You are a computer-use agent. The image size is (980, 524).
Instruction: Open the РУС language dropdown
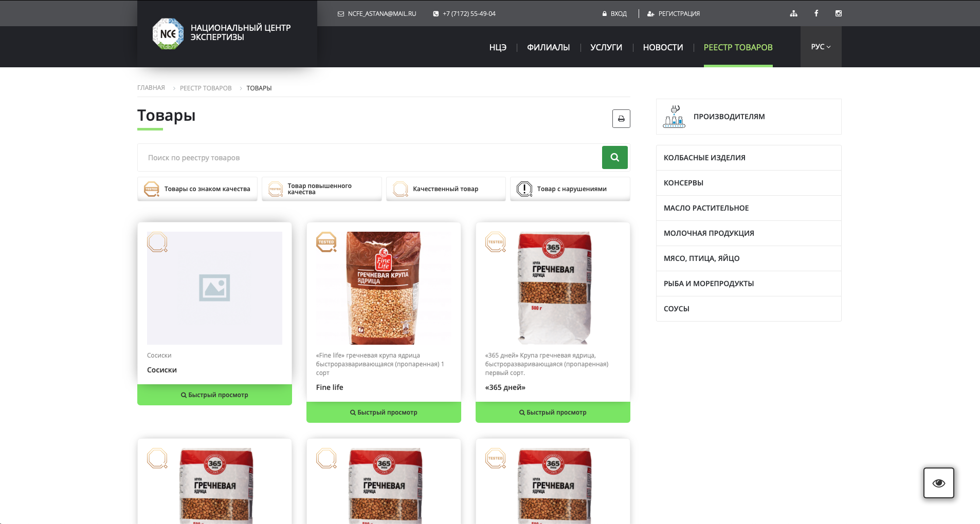[821, 47]
